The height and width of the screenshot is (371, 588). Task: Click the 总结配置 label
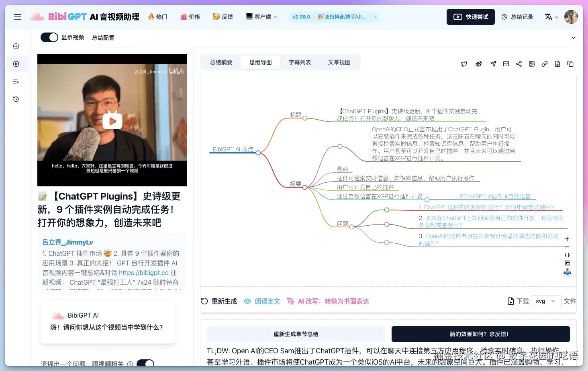103,38
